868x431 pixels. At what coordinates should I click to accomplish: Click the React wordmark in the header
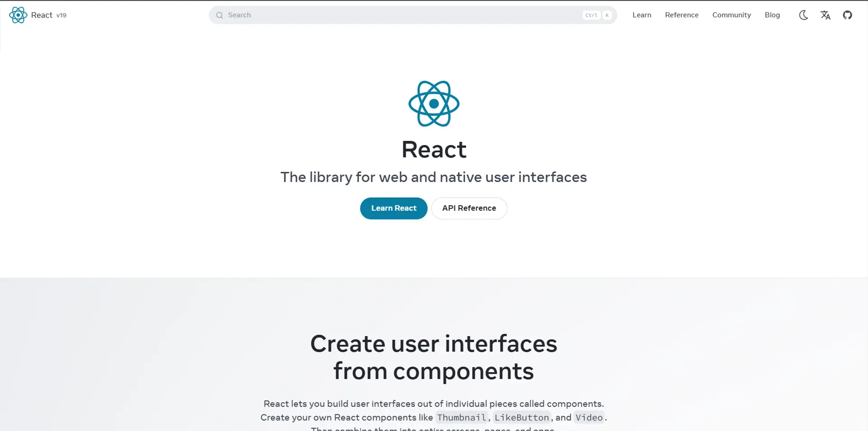click(42, 15)
